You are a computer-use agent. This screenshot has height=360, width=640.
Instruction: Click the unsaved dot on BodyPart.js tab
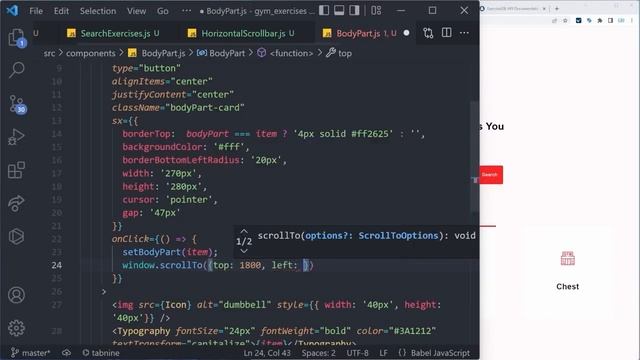[407, 33]
